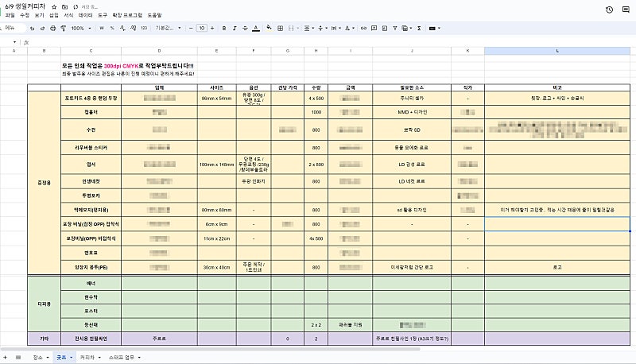Screen dimensions: 636x364
Task: Expand the 기본값 font dropdown
Action: [x=167, y=29]
